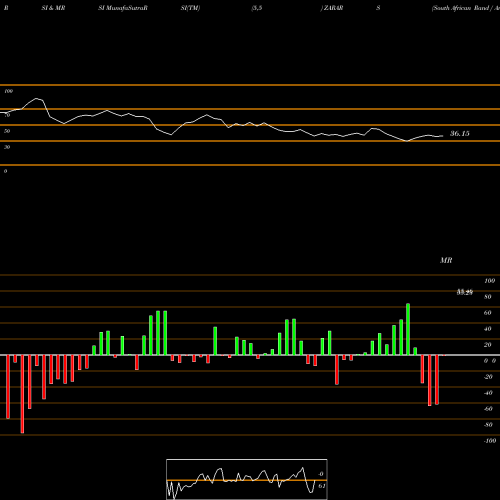Click the RSI axis label 30
This screenshot has width=500, height=500.
[x=7, y=147]
